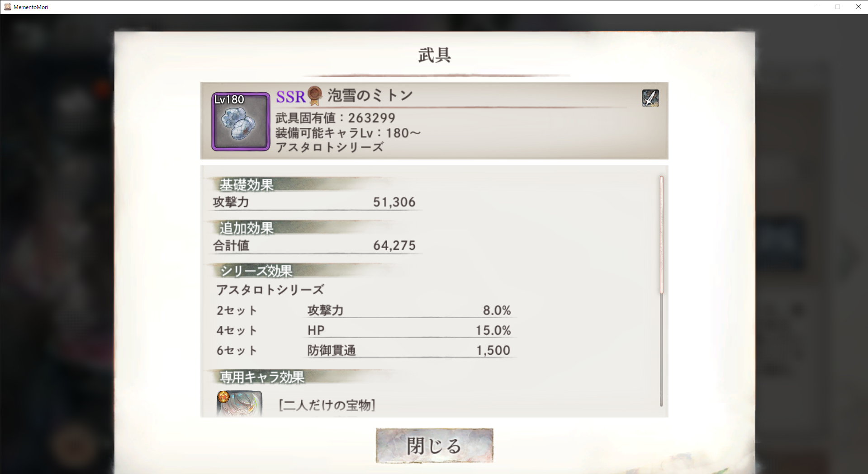The width and height of the screenshot is (868, 474).
Task: Close the MementoMori window
Action: coord(858,7)
